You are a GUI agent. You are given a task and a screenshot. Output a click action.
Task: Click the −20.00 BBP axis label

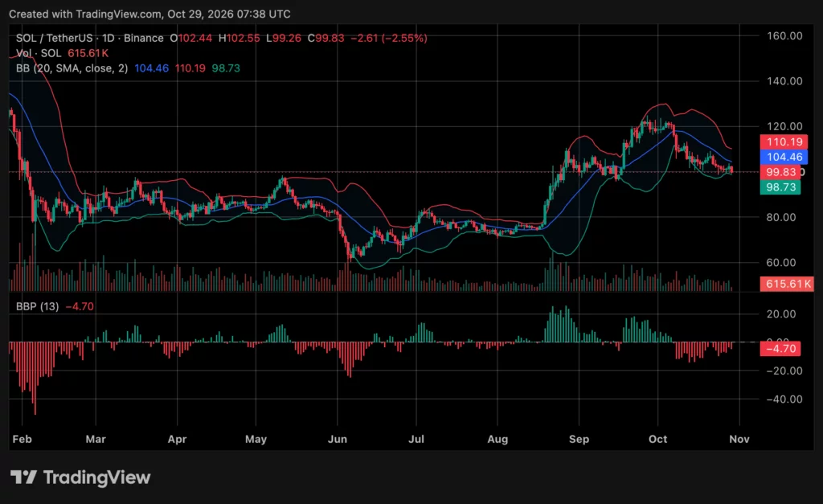[784, 371]
